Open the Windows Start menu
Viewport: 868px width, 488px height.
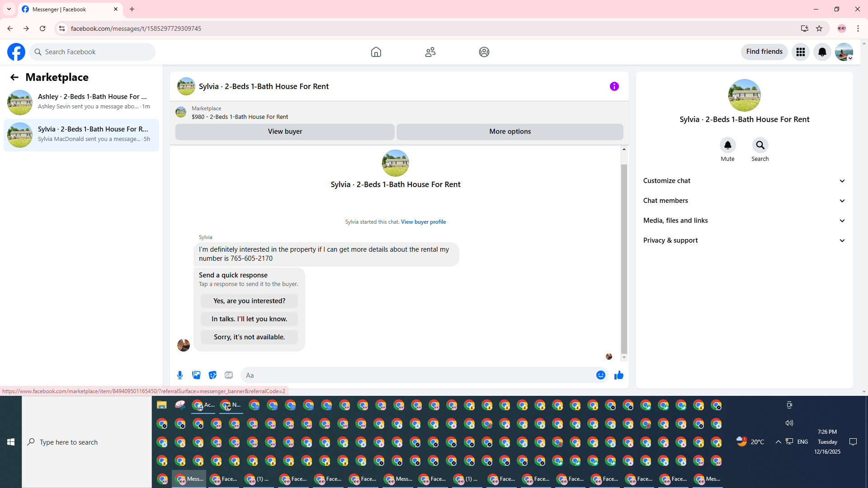pos(11,442)
